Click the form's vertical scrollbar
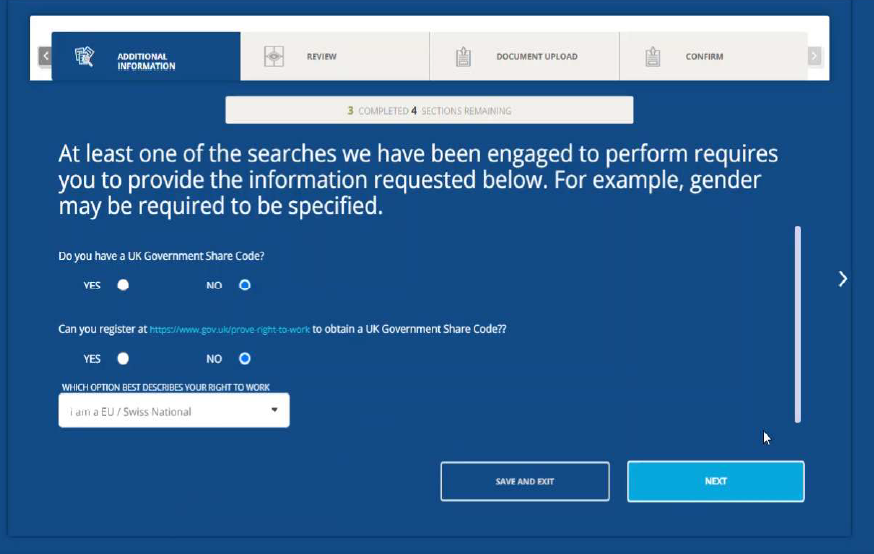This screenshot has height=554, width=874. (x=797, y=323)
